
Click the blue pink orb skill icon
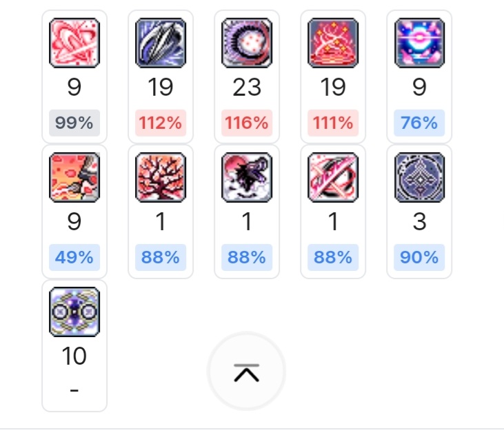(x=419, y=43)
